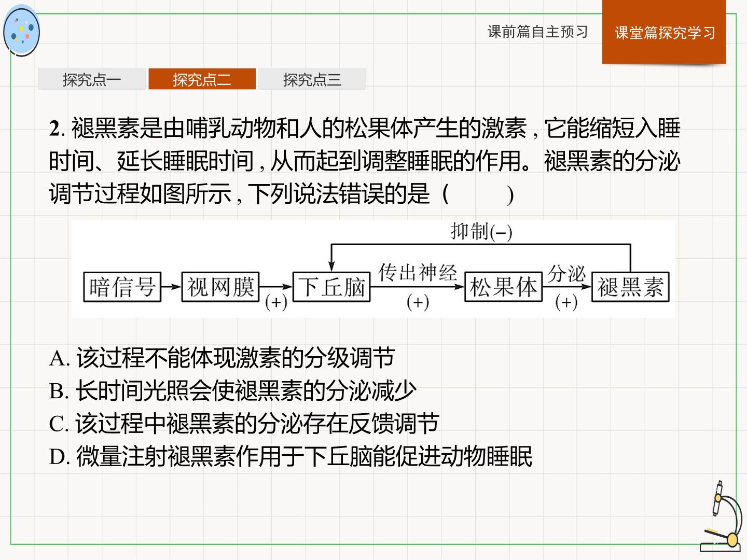This screenshot has width=747, height=560.
Task: Open the 课前篇自主预习 section tab
Action: pyautogui.click(x=538, y=32)
